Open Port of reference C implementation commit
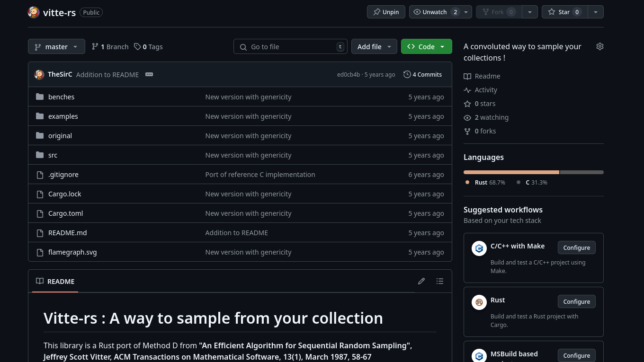Image resolution: width=644 pixels, height=362 pixels. click(x=260, y=175)
